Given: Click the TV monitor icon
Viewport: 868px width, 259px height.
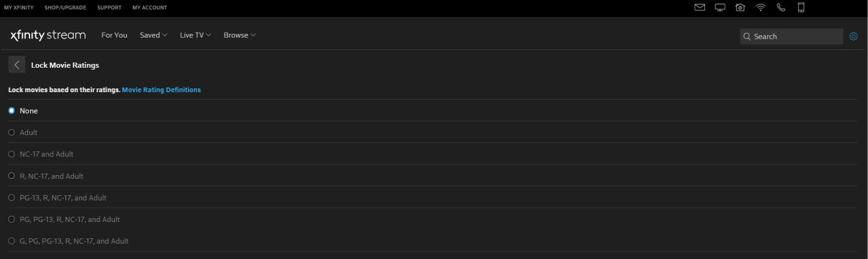Looking at the screenshot, I should coord(720,8).
